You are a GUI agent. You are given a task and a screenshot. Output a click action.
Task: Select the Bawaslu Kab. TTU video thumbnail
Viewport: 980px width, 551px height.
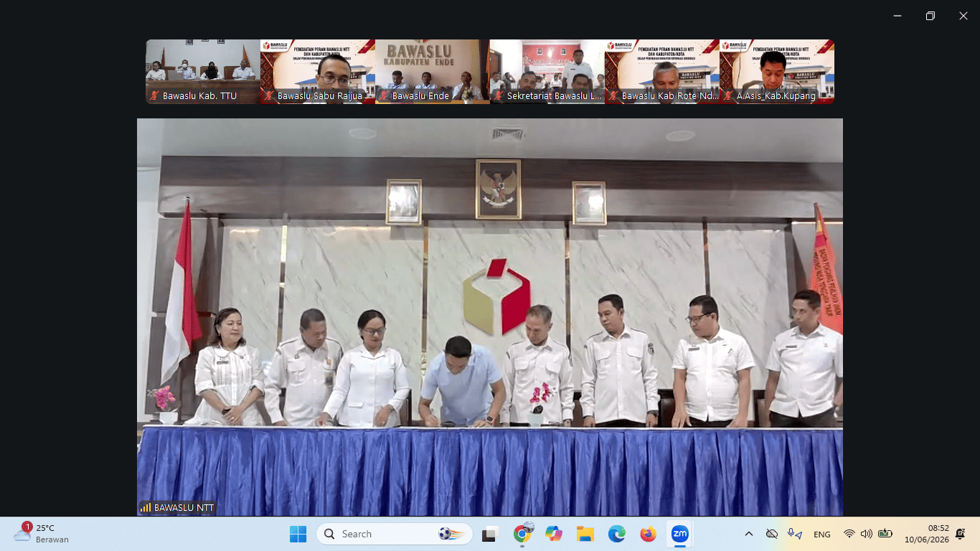pos(203,72)
